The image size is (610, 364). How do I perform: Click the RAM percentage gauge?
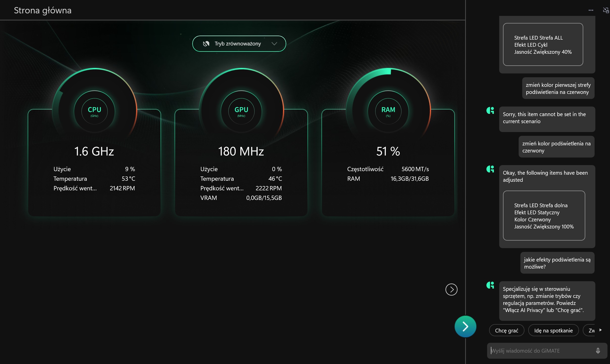(x=388, y=111)
